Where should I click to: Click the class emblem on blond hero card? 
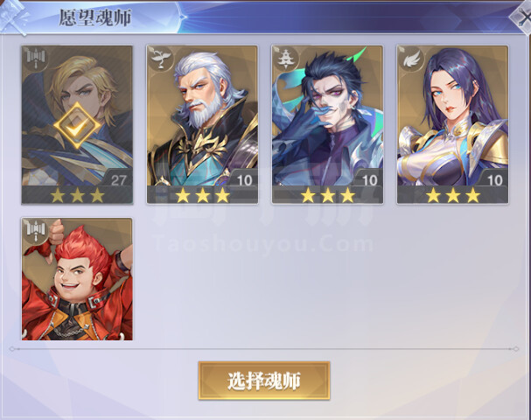pos(36,59)
